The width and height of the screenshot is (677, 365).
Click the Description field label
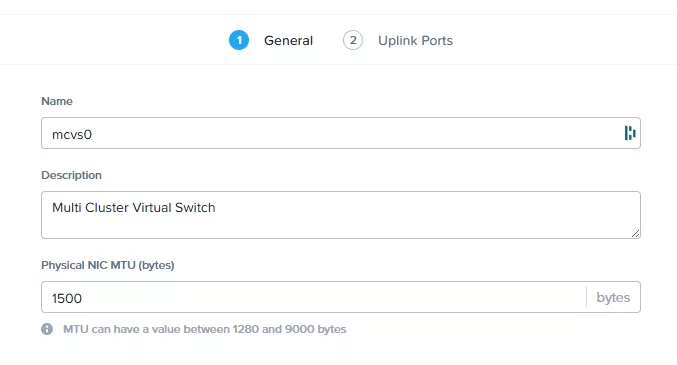(x=72, y=175)
